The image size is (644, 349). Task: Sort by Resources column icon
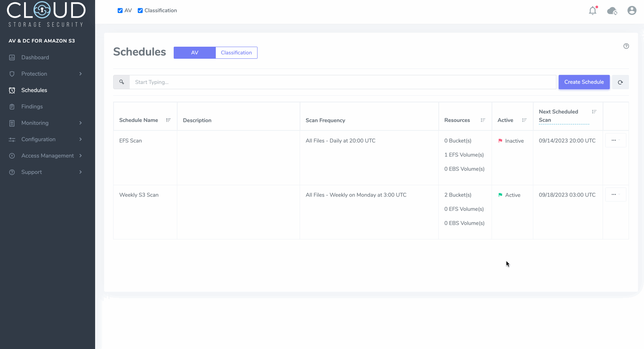(x=483, y=120)
